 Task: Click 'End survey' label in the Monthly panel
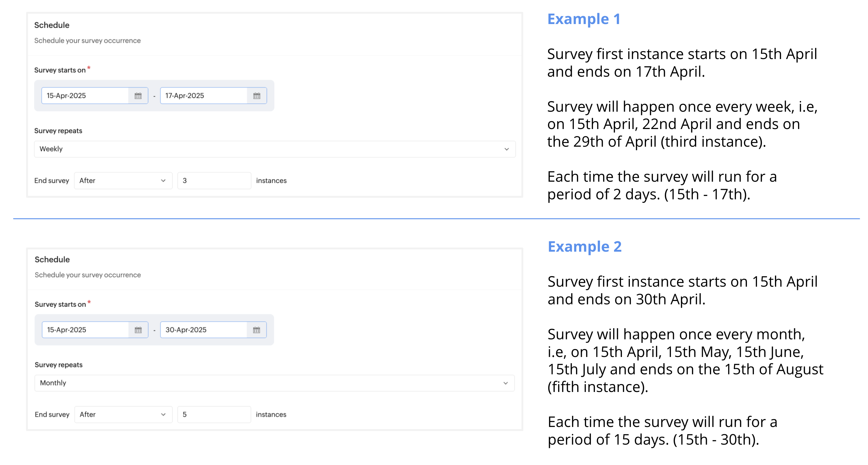[x=52, y=415]
